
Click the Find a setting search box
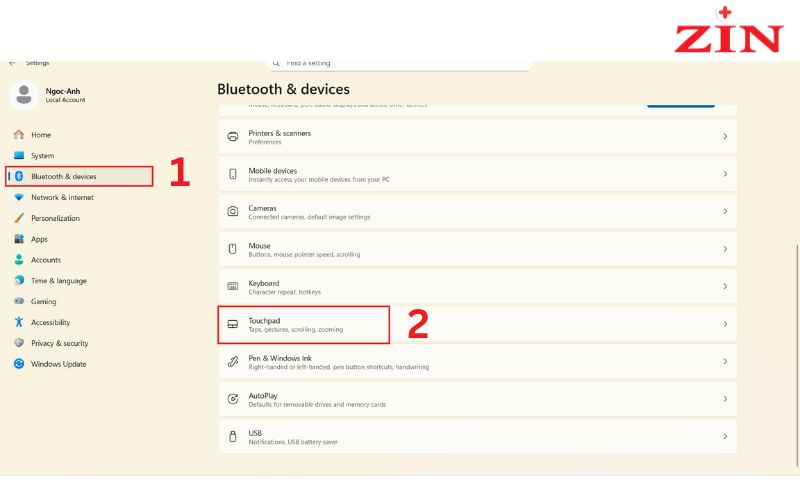(x=399, y=64)
